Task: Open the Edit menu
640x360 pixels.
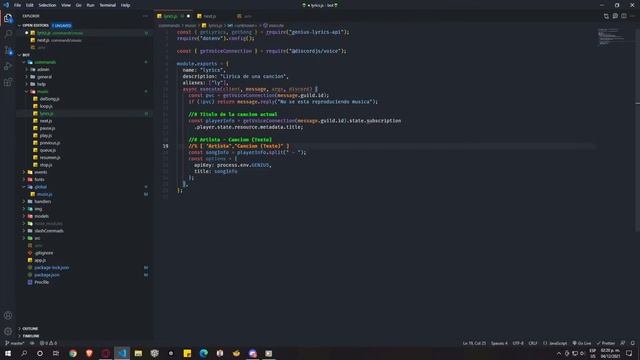Action: [30, 5]
